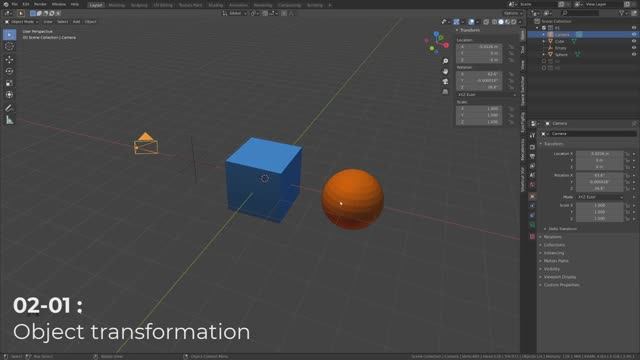This screenshot has width=640, height=360.
Task: Expand the Relations panel
Action: (552, 237)
